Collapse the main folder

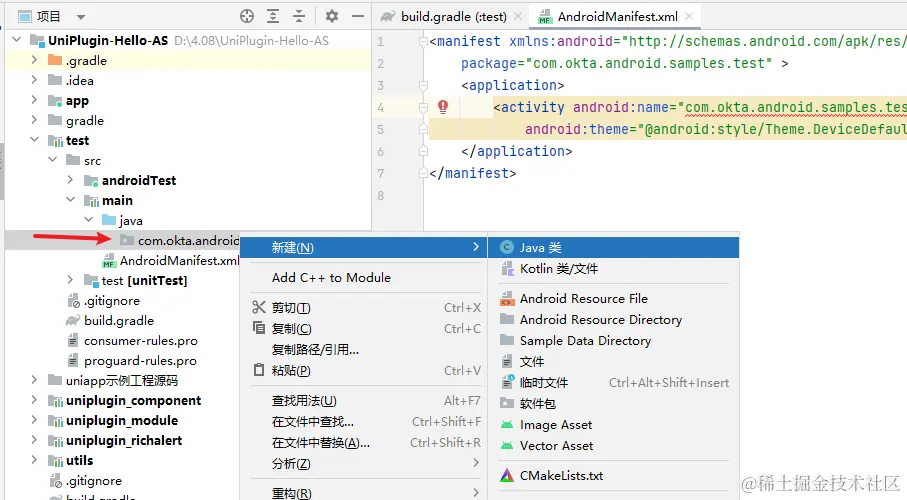point(71,200)
